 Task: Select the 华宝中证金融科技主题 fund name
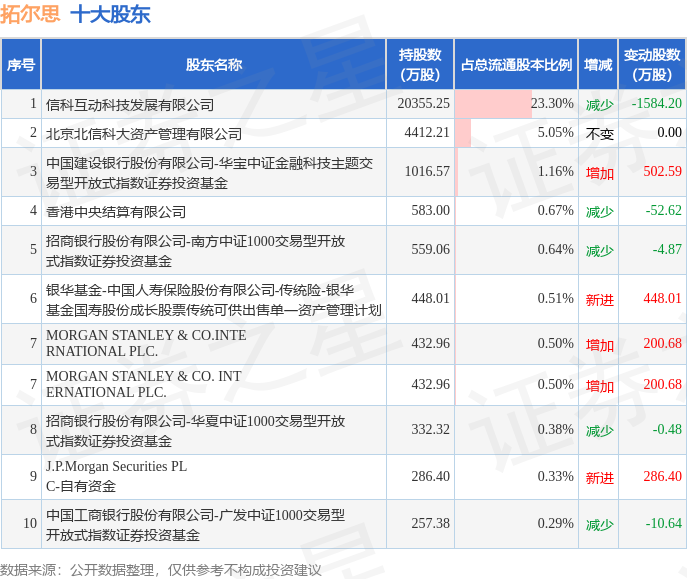coord(209,173)
